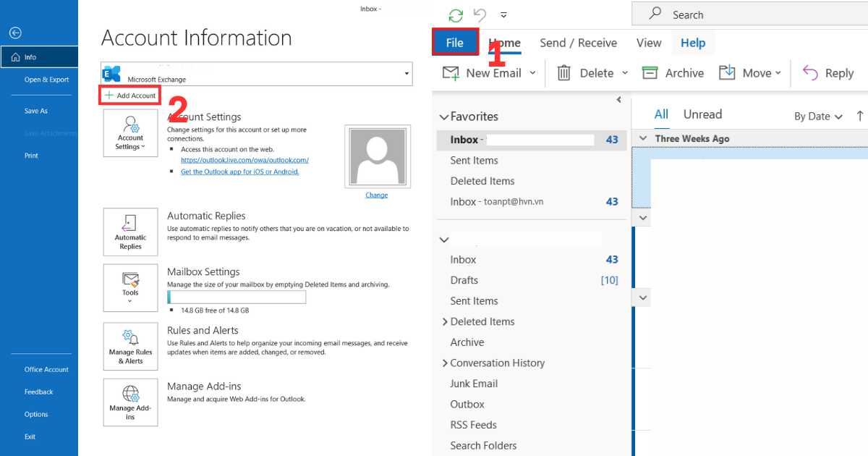868x456 pixels.
Task: Click the Delete trash icon
Action: (x=564, y=73)
